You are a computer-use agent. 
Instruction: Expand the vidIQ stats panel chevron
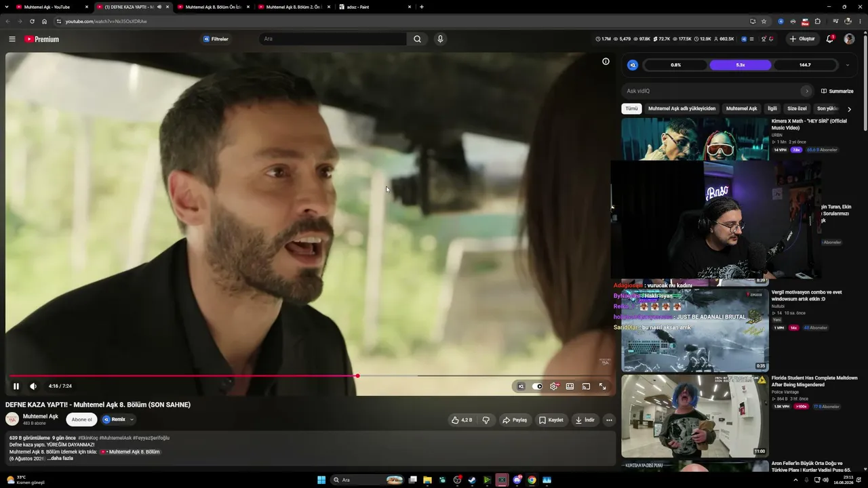(x=847, y=65)
